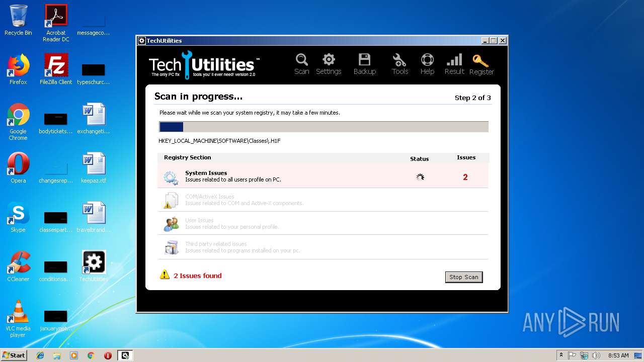Screen dimensions: 644x362
Task: Select the Third party related issues row
Action: (323, 247)
